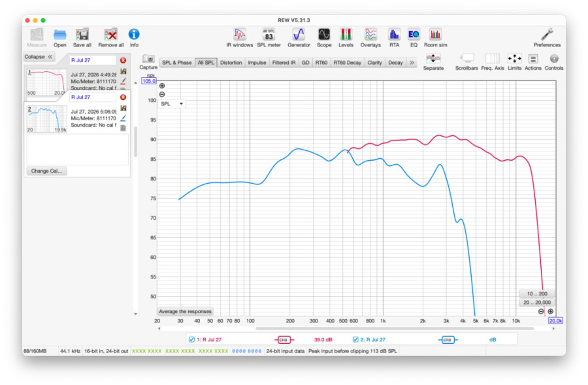Open the Scope tool

324,37
